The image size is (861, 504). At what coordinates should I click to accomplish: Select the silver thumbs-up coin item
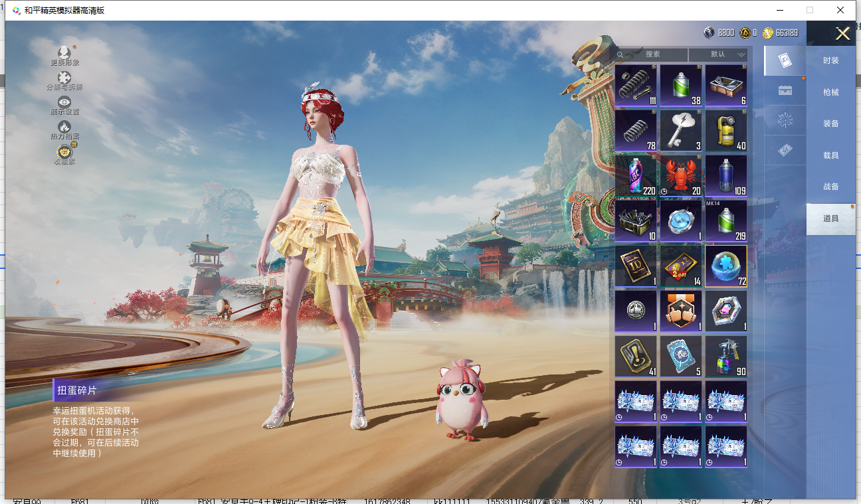pyautogui.click(x=636, y=311)
